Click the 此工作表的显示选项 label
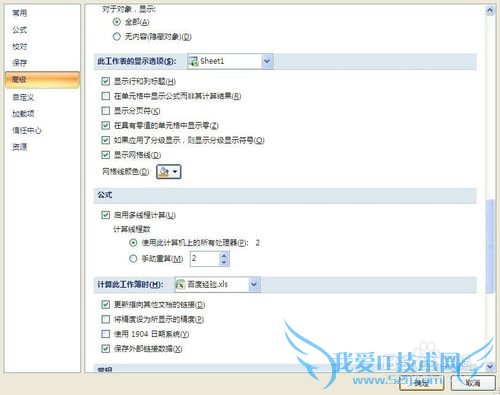Viewport: 500px width, 395px height. pyautogui.click(x=137, y=61)
